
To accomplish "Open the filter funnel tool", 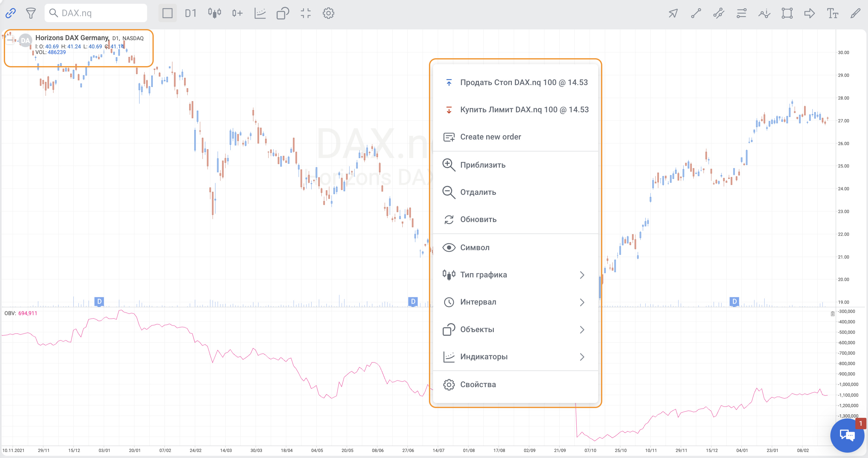I will pos(31,13).
